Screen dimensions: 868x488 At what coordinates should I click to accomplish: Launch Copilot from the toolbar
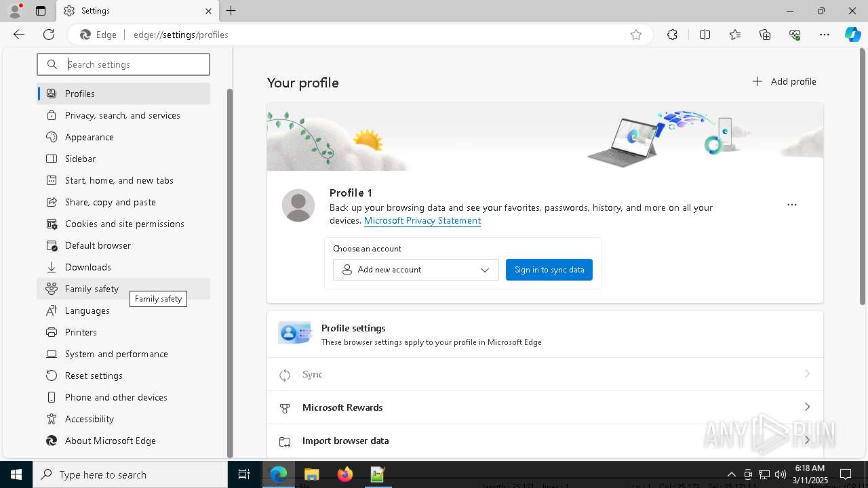coord(852,35)
